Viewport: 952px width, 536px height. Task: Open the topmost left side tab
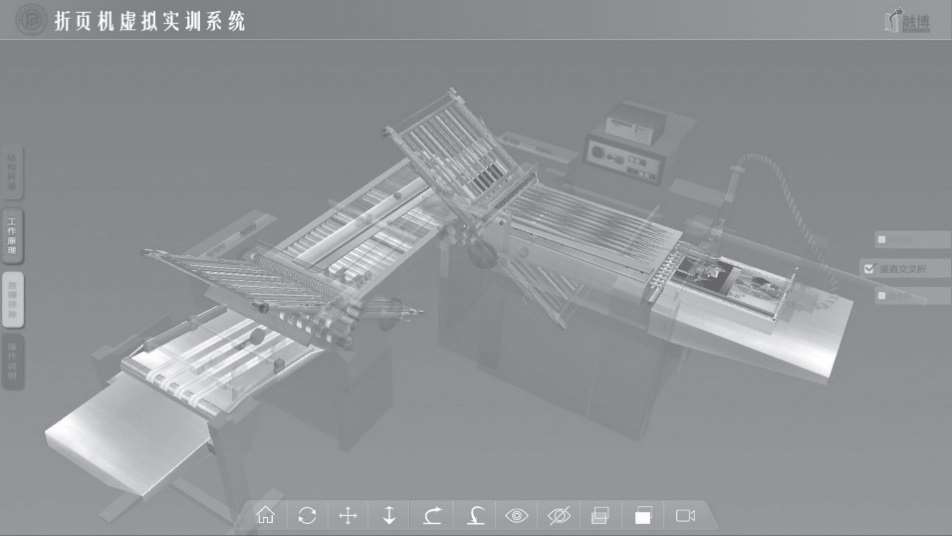click(x=12, y=172)
